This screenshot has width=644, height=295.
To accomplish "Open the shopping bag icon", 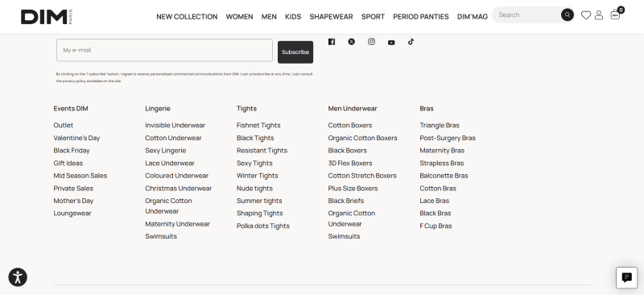I will coord(615,15).
